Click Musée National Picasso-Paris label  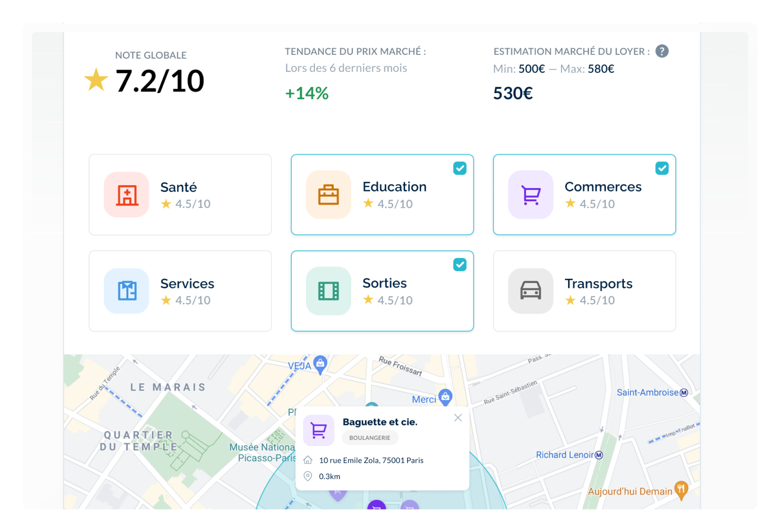point(262,453)
